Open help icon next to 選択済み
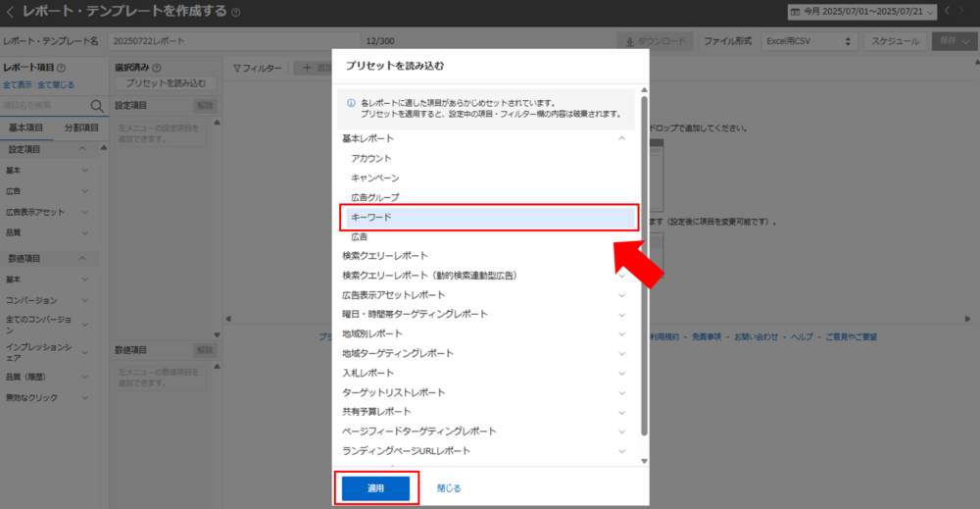 (157, 68)
